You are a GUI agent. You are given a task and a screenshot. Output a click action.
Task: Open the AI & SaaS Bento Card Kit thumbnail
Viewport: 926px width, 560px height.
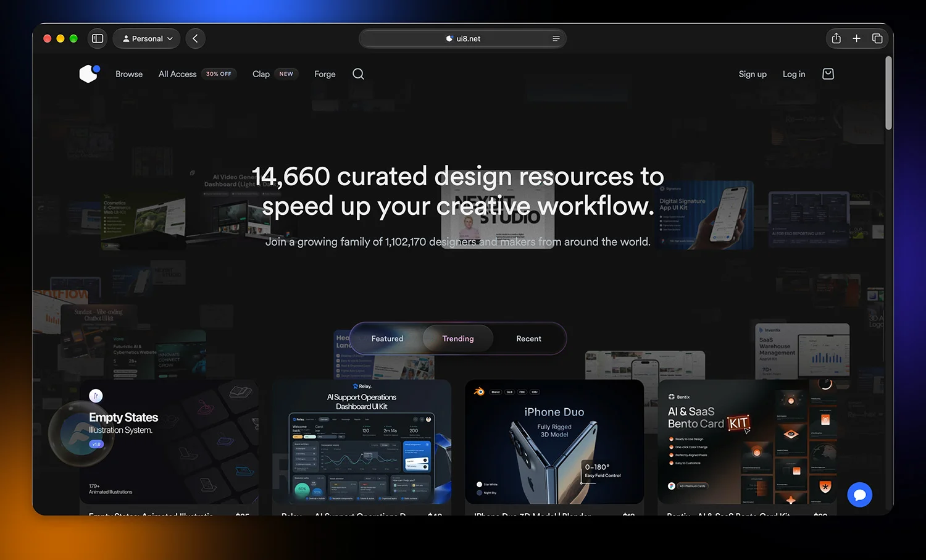tap(747, 442)
